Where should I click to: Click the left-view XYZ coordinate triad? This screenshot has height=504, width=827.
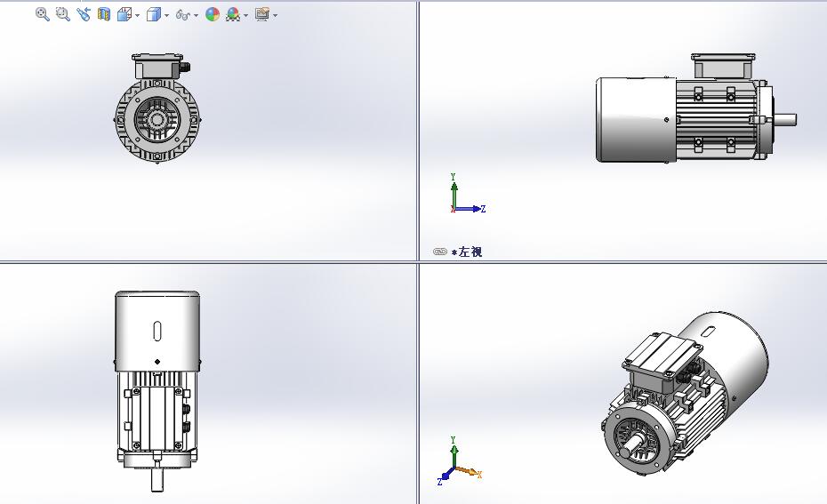(467, 194)
